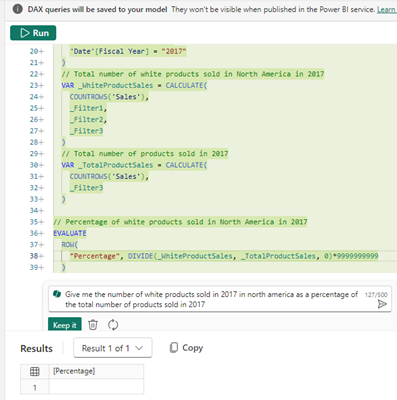Click VAR _WhiteProductSales on line 23
The height and width of the screenshot is (400, 397).
pos(107,85)
